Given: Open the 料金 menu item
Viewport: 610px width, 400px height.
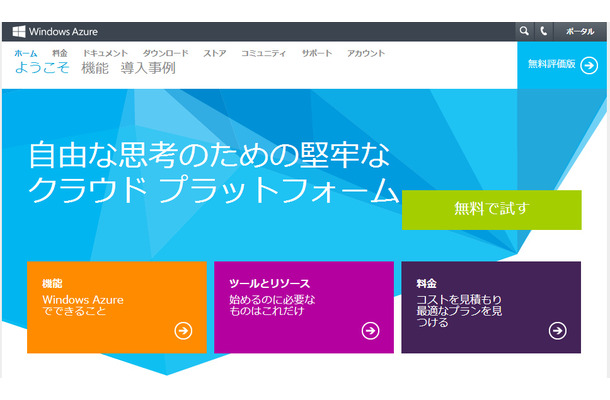Looking at the screenshot, I should point(60,53).
